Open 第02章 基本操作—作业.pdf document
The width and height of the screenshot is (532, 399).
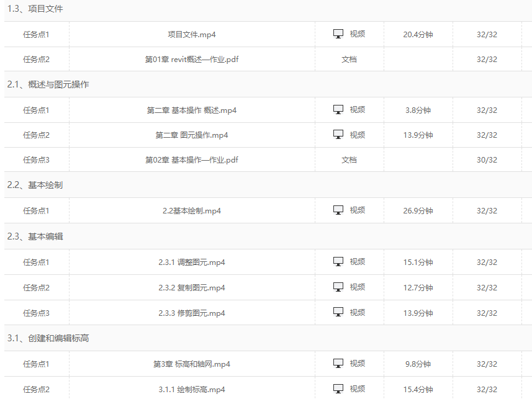[192, 160]
